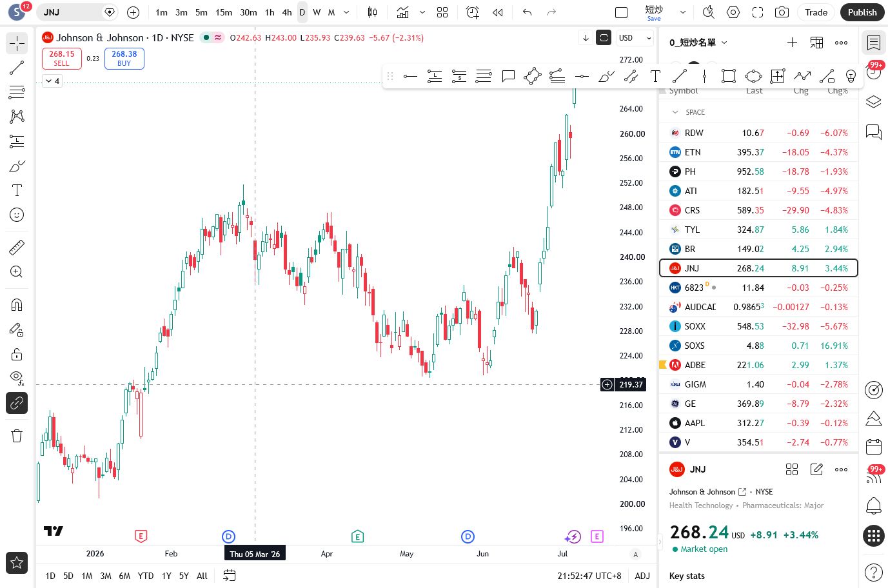Select vertical line tool in floating toolbar
The height and width of the screenshot is (588, 888).
tap(704, 76)
